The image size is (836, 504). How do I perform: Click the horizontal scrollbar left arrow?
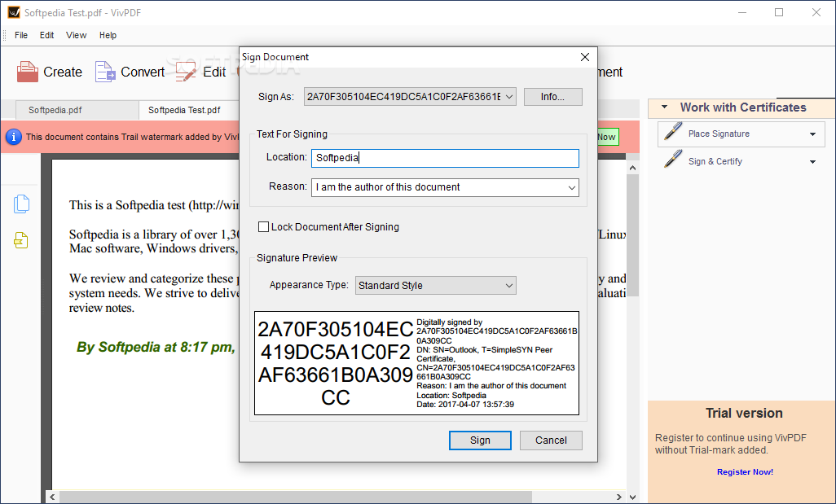[52, 497]
